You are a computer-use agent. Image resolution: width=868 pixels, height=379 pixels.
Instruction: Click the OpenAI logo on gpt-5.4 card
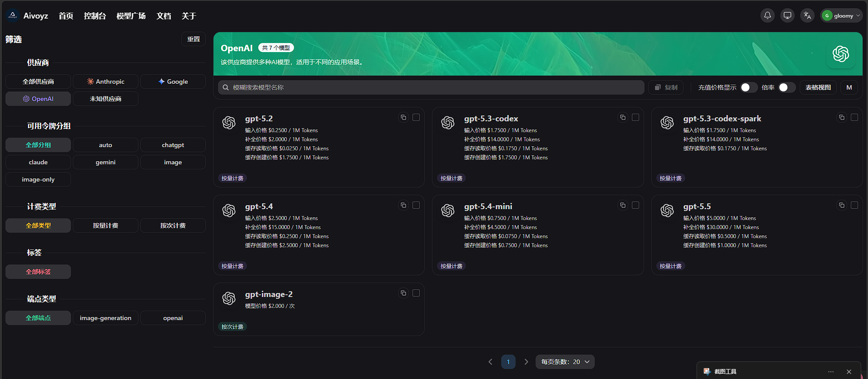click(229, 211)
